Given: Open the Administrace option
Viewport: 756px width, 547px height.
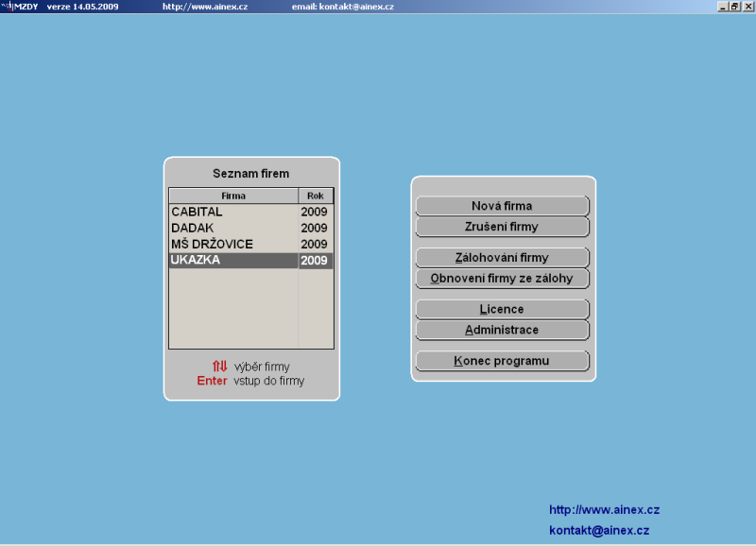Looking at the screenshot, I should point(502,331).
